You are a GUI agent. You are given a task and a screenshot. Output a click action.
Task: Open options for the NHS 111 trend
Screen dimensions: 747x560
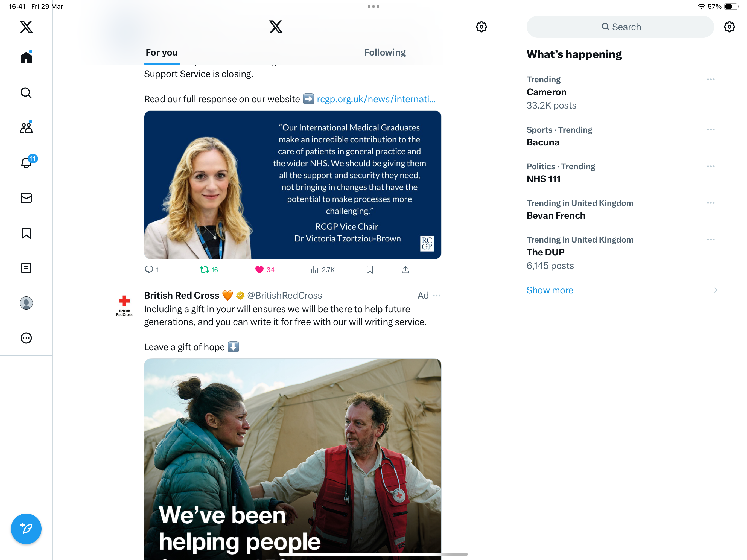711,166
